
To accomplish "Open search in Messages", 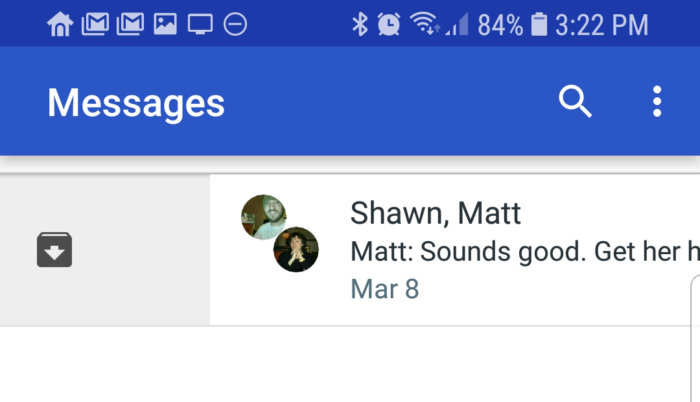I will coord(575,101).
